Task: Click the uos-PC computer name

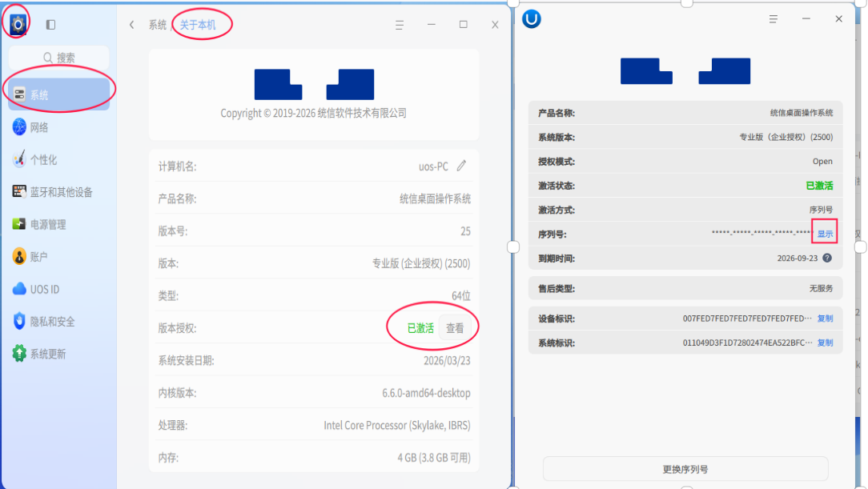Action: coord(433,166)
